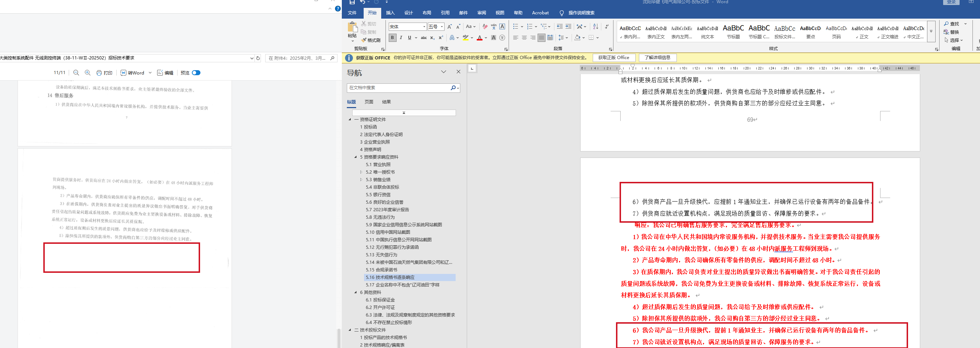The image size is (980, 348).
Task: Open the 布局 ribbon tab
Action: [427, 13]
